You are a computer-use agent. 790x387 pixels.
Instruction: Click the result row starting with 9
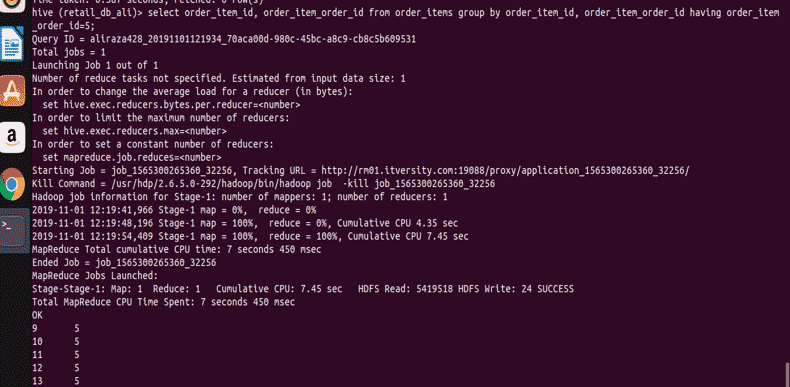click(x=55, y=329)
